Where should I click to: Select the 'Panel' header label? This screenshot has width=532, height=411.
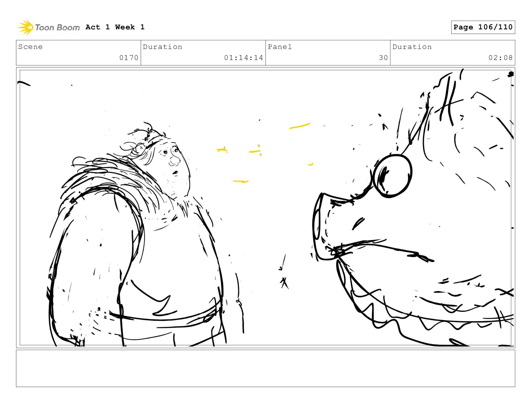[x=280, y=47]
